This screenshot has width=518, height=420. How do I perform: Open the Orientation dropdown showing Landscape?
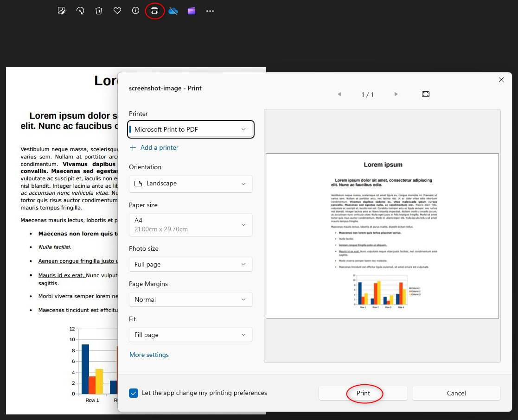point(191,184)
